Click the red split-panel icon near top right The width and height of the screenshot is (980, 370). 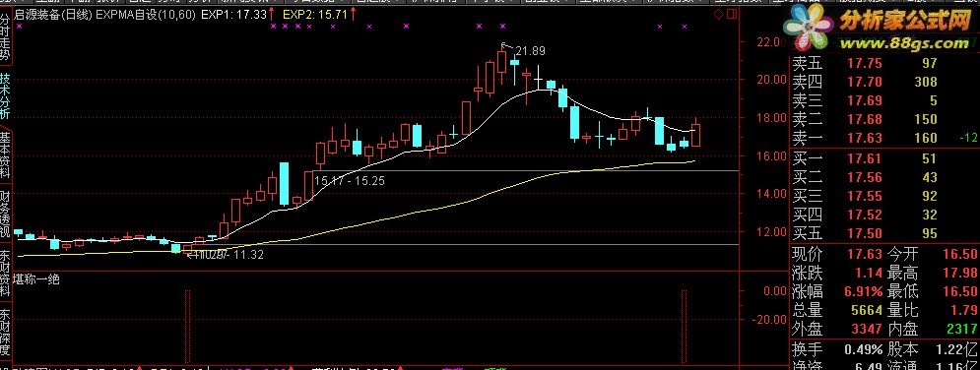pos(731,13)
